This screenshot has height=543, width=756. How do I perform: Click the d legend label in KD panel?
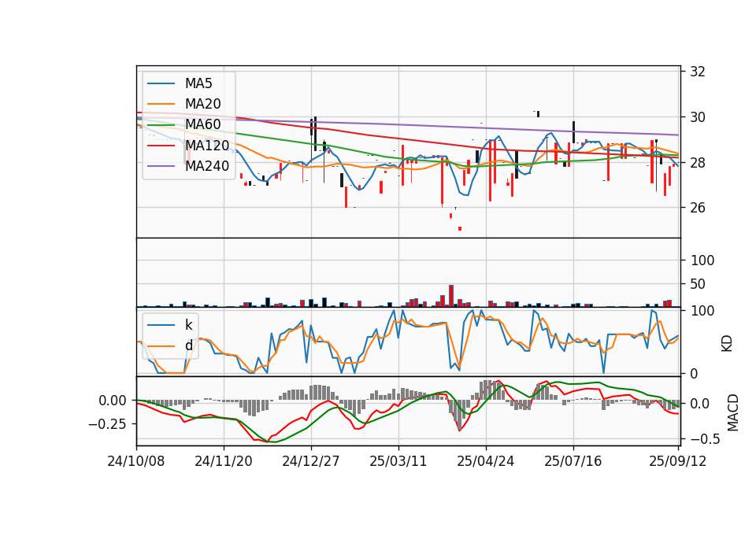coord(188,345)
